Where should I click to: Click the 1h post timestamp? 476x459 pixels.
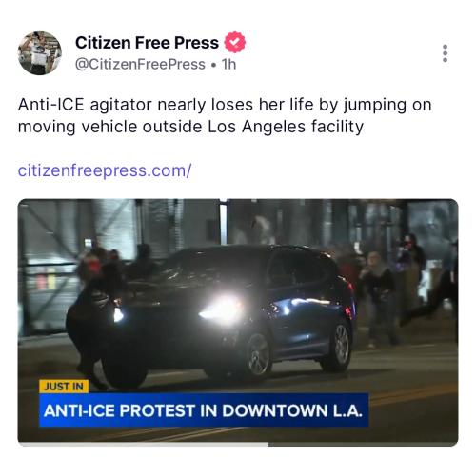click(228, 65)
